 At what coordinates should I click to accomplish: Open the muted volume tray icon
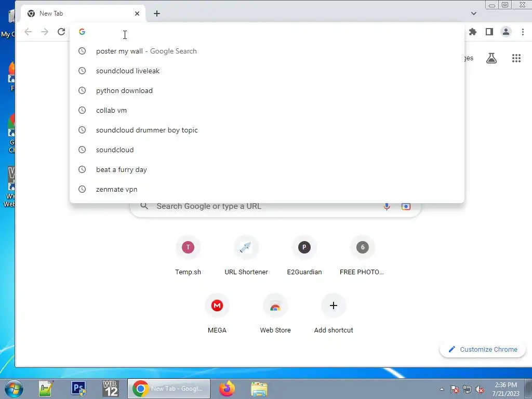click(x=480, y=389)
